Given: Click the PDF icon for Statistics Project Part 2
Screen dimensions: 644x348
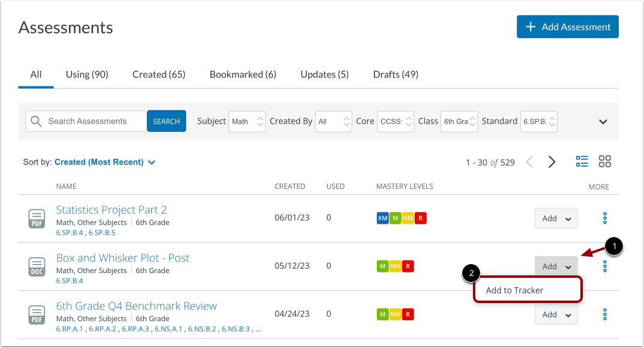Looking at the screenshot, I should (37, 218).
